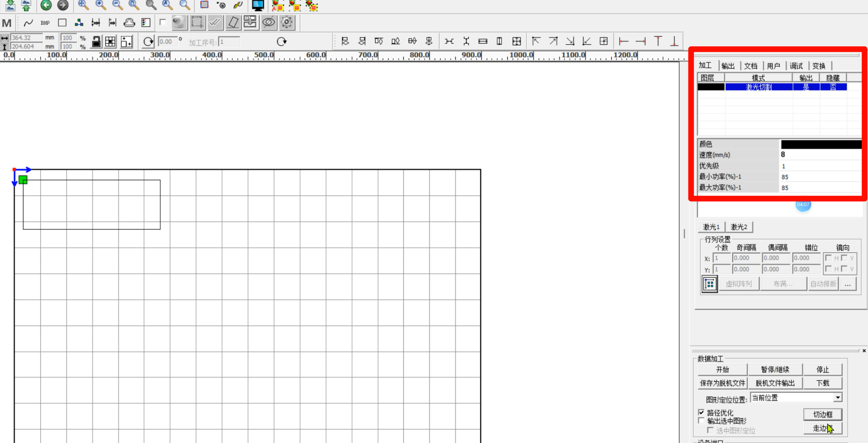Viewport: 868px width, 443px height.
Task: Click the 切边框 button
Action: [822, 414]
